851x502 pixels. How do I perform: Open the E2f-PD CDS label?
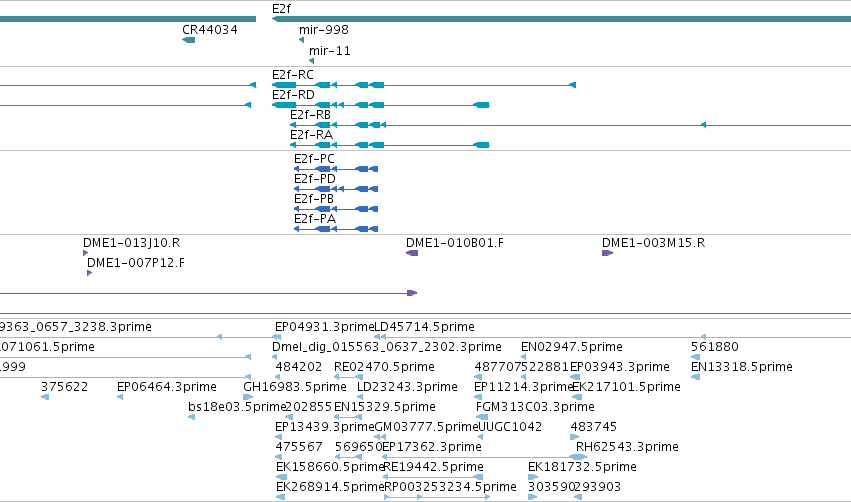click(315, 179)
